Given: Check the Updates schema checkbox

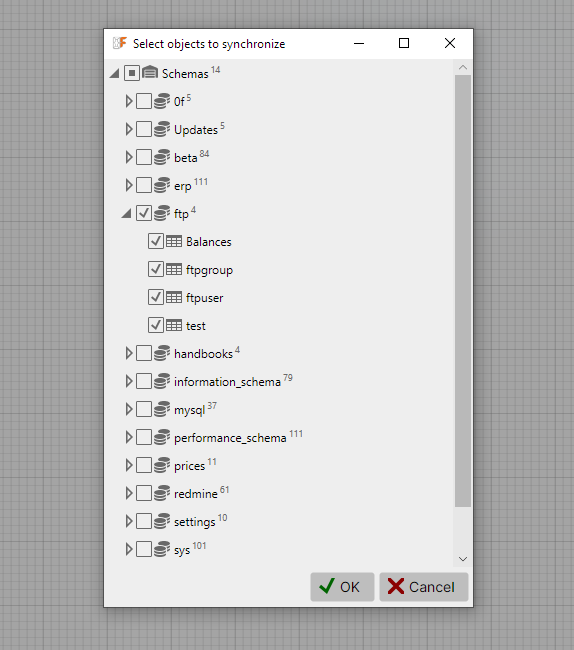Looking at the screenshot, I should pos(144,129).
